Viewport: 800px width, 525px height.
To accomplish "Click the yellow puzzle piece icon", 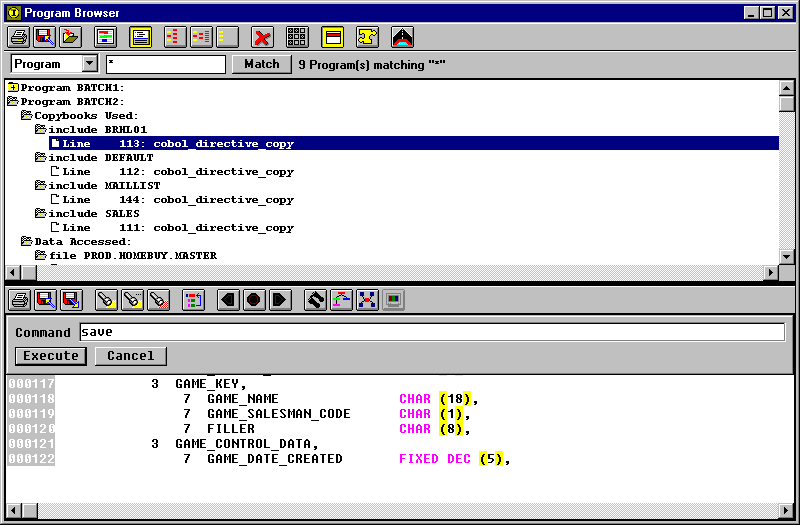I will [x=367, y=38].
